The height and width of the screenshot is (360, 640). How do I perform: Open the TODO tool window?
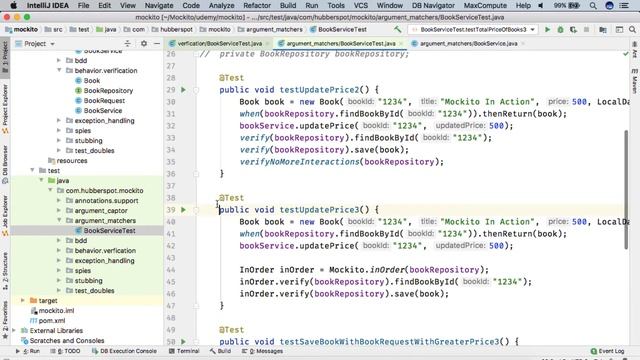click(65, 351)
